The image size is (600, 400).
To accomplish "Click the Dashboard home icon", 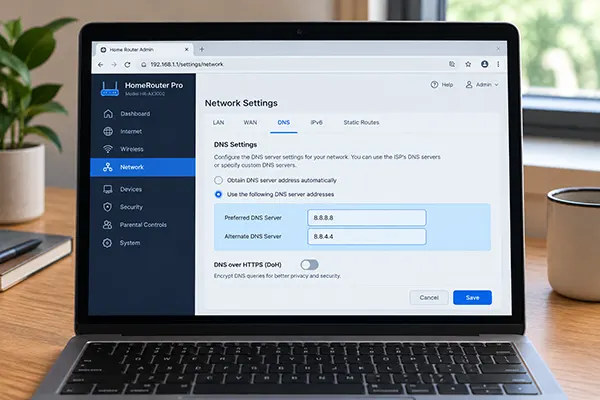I will 108,114.
